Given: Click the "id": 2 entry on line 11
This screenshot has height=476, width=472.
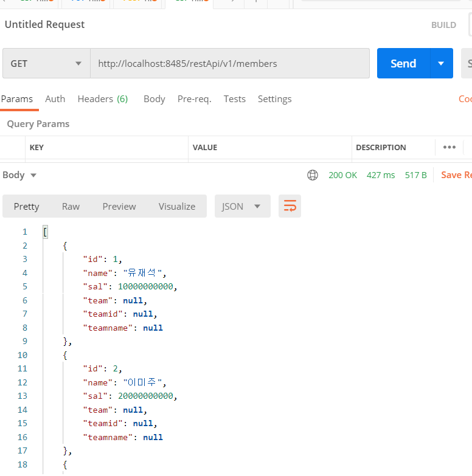Looking at the screenshot, I should (x=102, y=369).
